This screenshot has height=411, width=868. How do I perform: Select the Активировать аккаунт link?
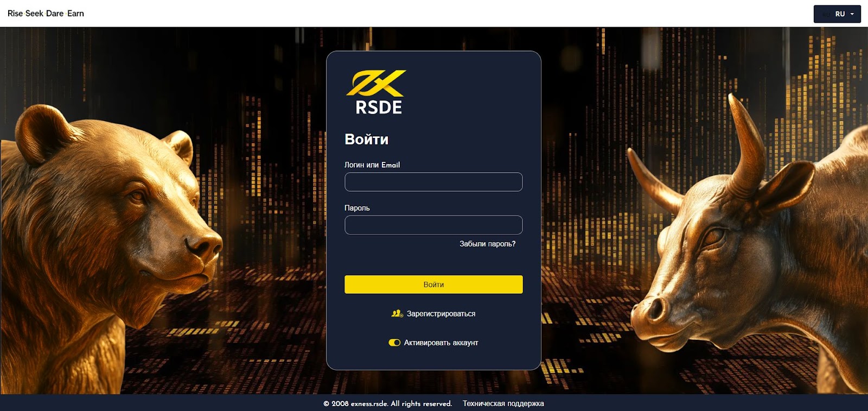click(x=441, y=343)
